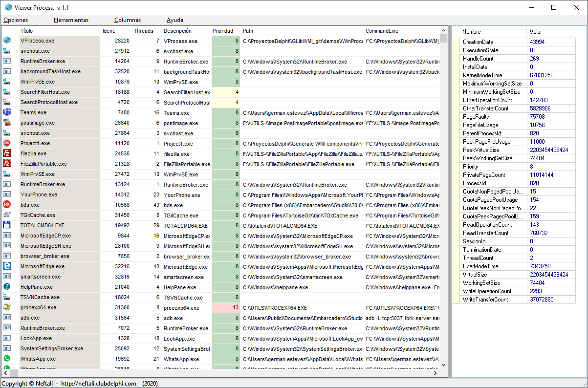
Task: Click the backgroundTaskHost.exe icon
Action: pyautogui.click(x=7, y=71)
